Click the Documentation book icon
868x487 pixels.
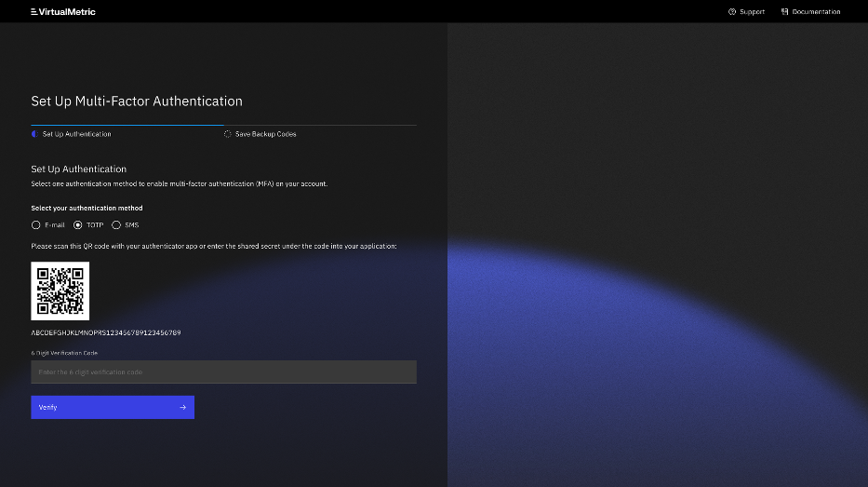(x=784, y=11)
